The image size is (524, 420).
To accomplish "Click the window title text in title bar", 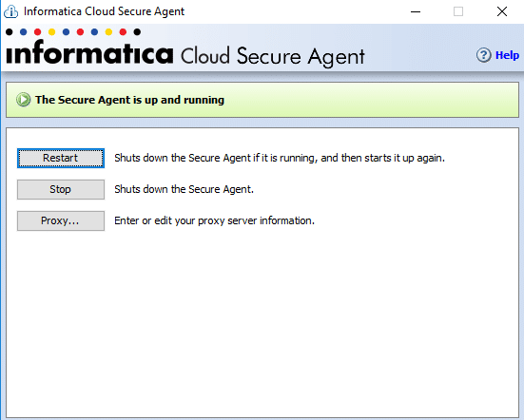I will pyautogui.click(x=104, y=11).
